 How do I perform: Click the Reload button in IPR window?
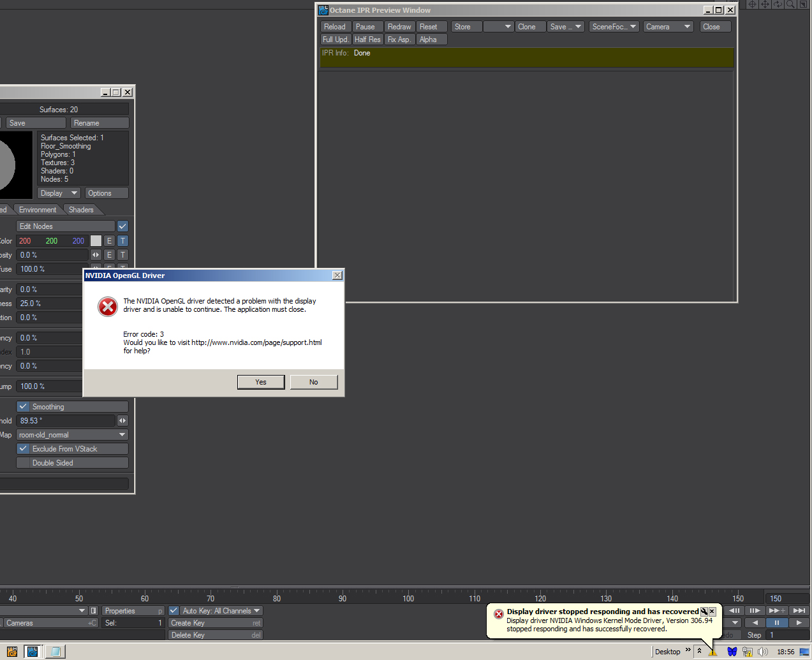click(335, 27)
